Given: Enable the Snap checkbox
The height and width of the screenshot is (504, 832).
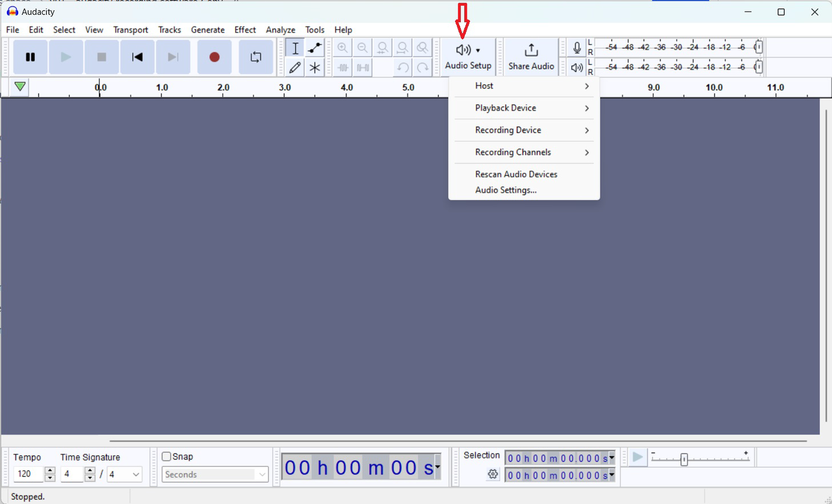Looking at the screenshot, I should 166,457.
